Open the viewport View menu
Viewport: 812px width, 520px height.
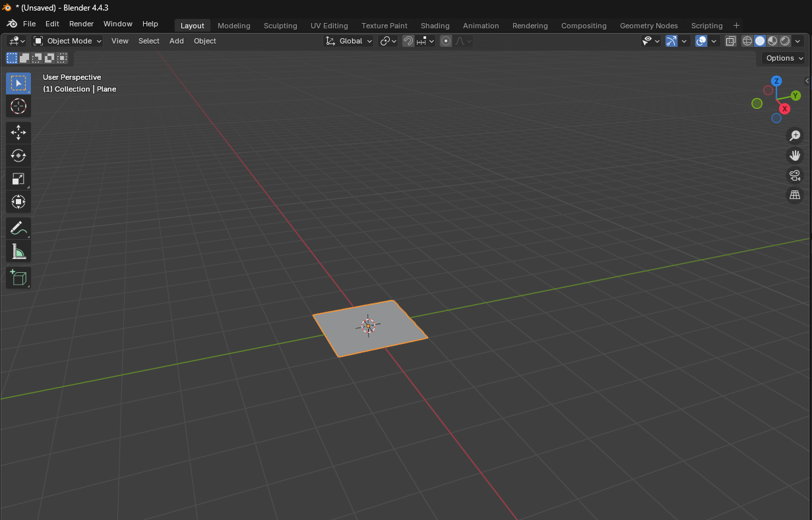pyautogui.click(x=120, y=41)
